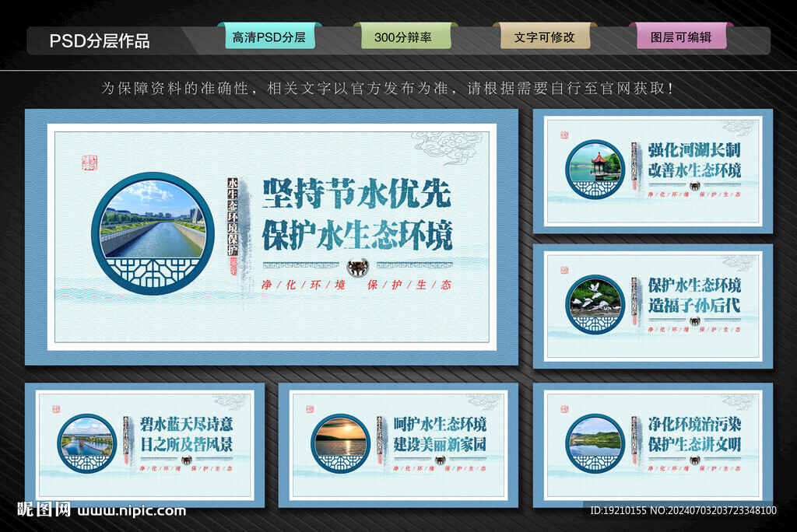Image resolution: width=797 pixels, height=532 pixels.
Task: Click the 高清PSD分层 tag
Action: coord(270,37)
